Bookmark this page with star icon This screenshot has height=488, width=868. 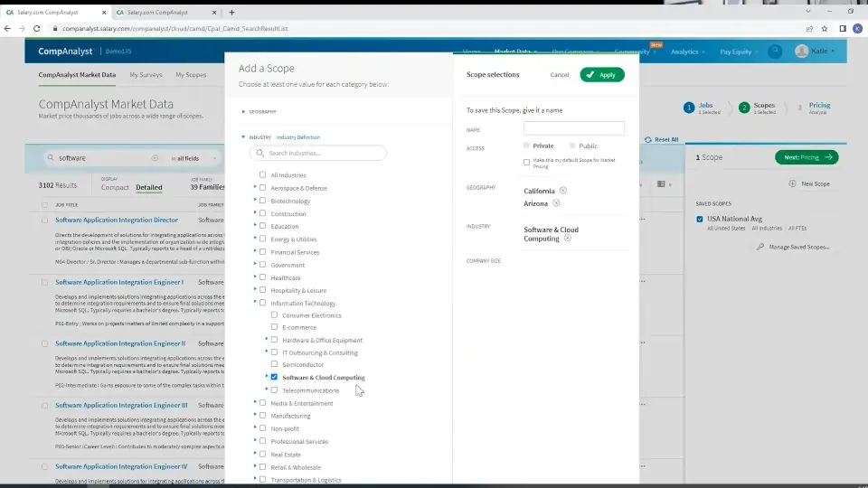tap(825, 28)
